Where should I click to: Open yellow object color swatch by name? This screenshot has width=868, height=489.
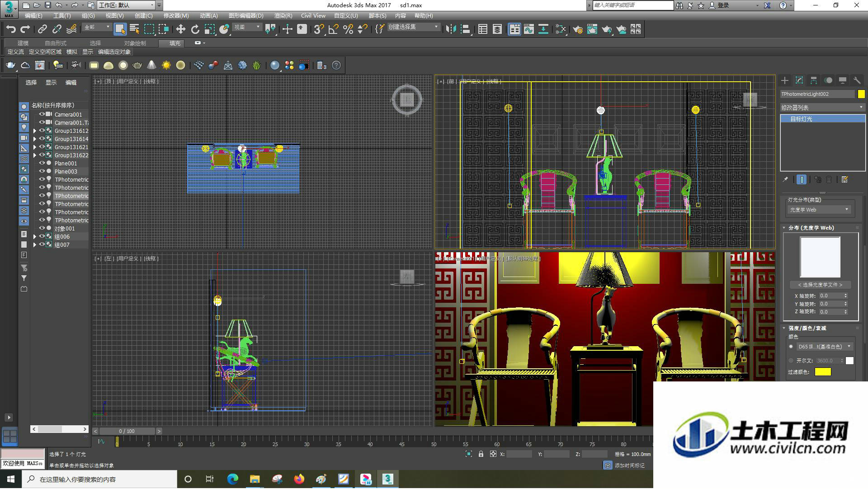[x=861, y=94]
